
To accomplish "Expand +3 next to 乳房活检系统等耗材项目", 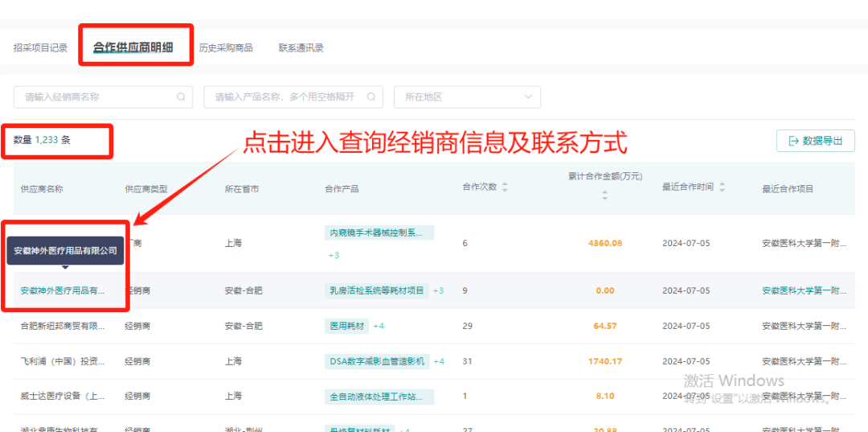I will (439, 290).
